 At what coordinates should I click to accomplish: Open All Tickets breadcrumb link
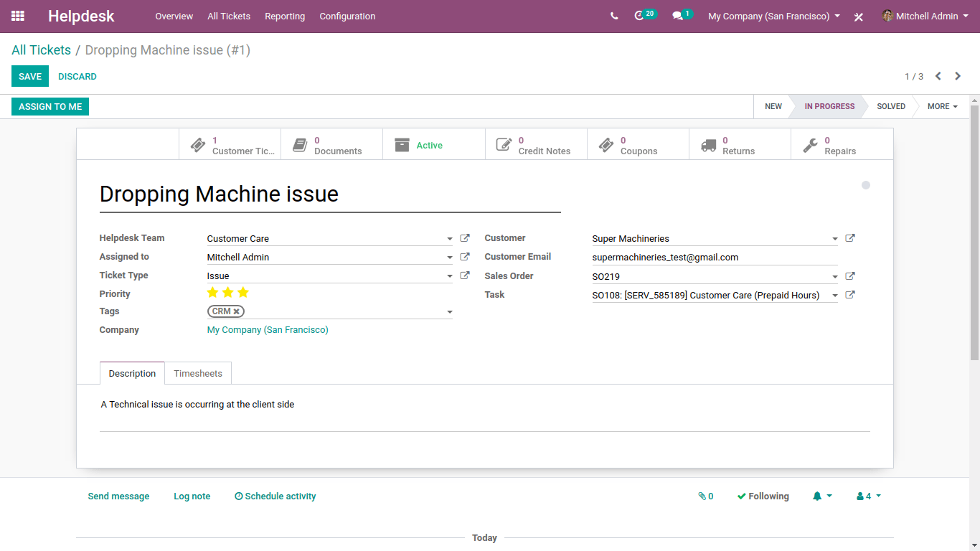[41, 50]
